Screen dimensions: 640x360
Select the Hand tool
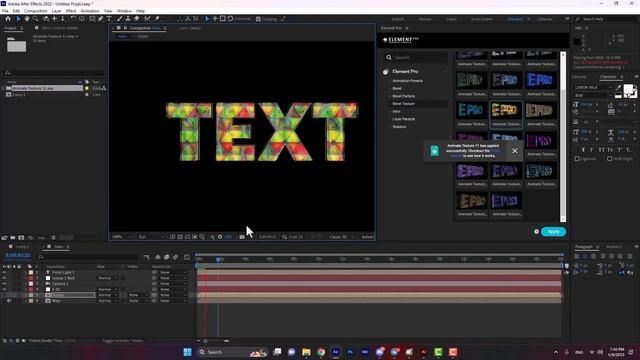point(27,19)
